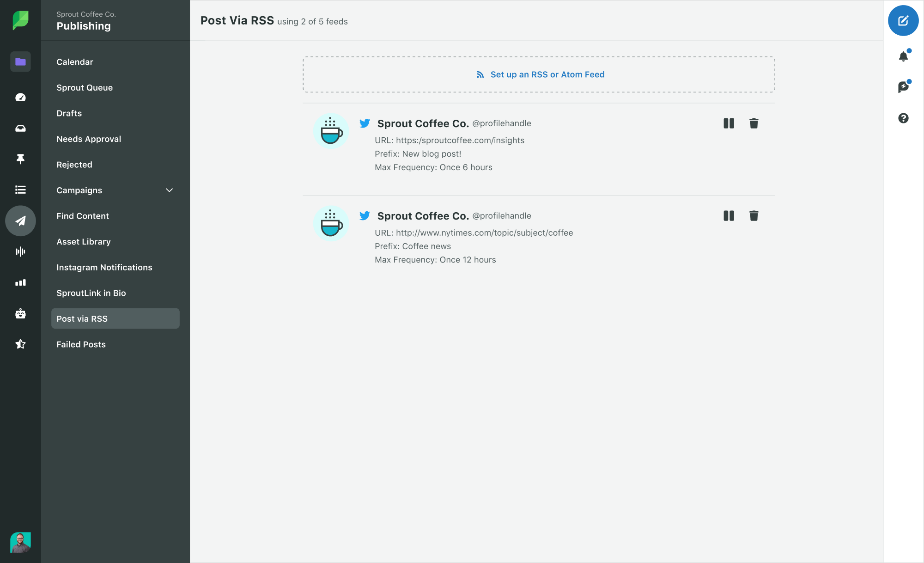Open the Listening waveform icon
The height and width of the screenshot is (563, 924).
coord(20,251)
